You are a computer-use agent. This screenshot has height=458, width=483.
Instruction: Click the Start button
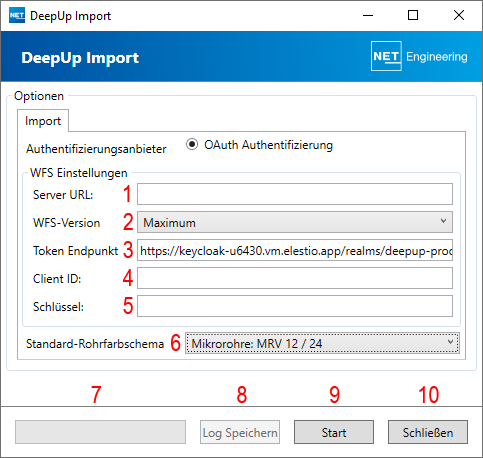point(334,432)
